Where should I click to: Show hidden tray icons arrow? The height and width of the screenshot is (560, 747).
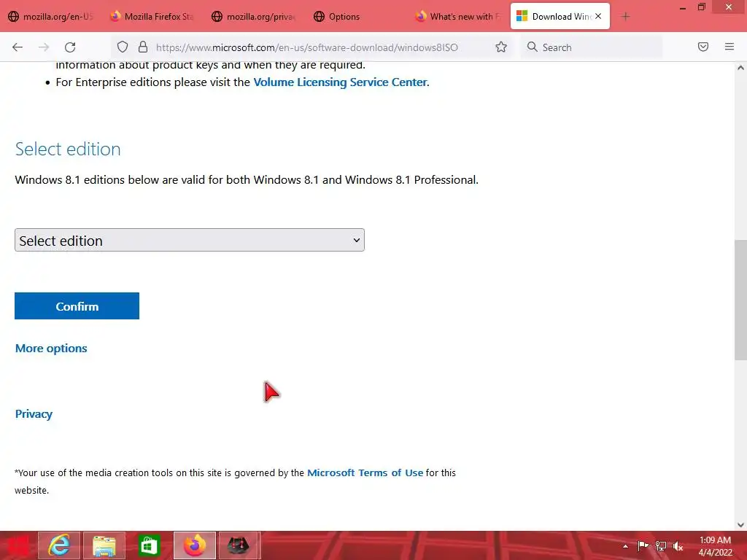coord(625,546)
